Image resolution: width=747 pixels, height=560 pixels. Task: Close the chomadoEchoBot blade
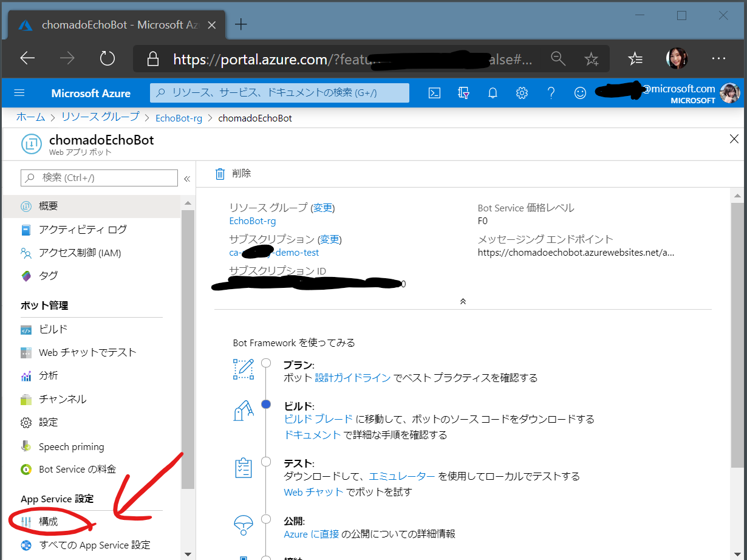coord(734,139)
